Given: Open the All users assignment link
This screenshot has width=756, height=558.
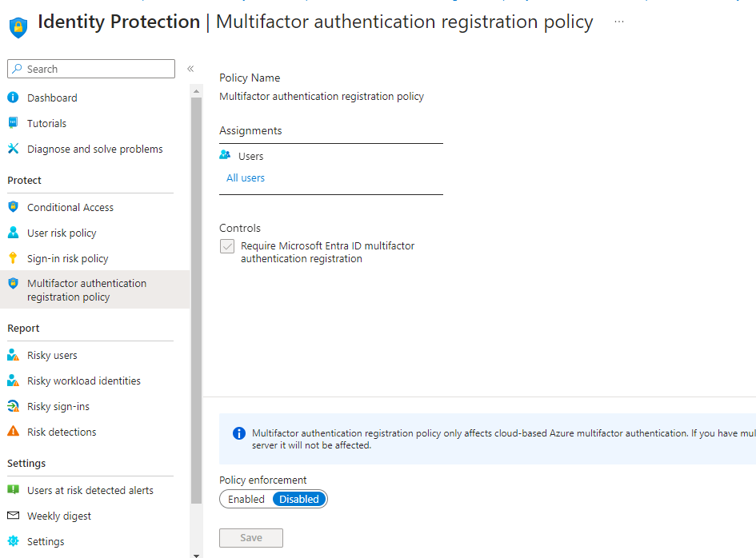Looking at the screenshot, I should pos(246,177).
